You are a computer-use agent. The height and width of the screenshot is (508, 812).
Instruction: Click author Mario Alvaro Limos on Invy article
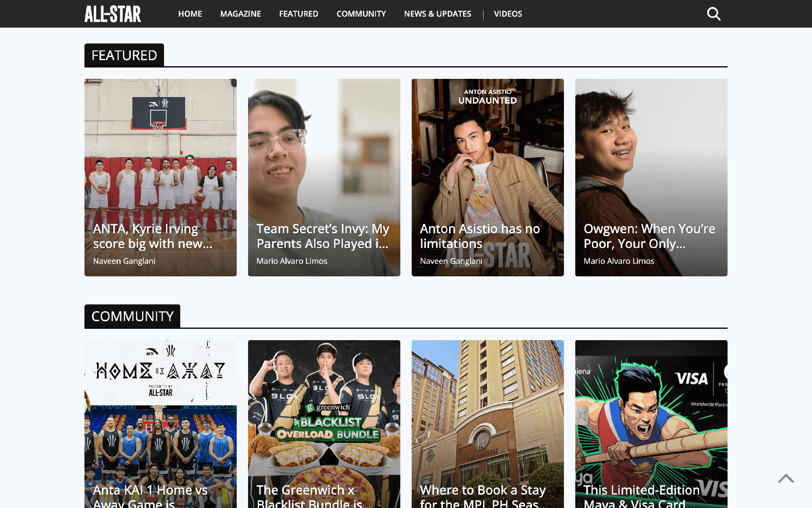click(x=292, y=261)
